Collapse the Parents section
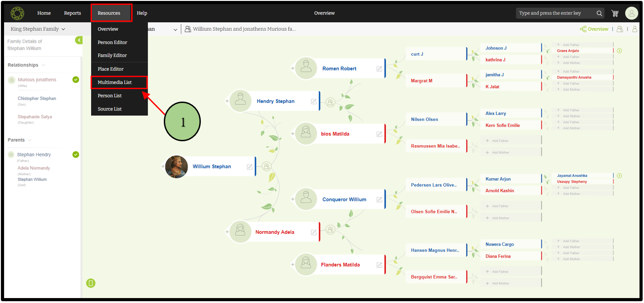644x303 pixels. click(30, 140)
